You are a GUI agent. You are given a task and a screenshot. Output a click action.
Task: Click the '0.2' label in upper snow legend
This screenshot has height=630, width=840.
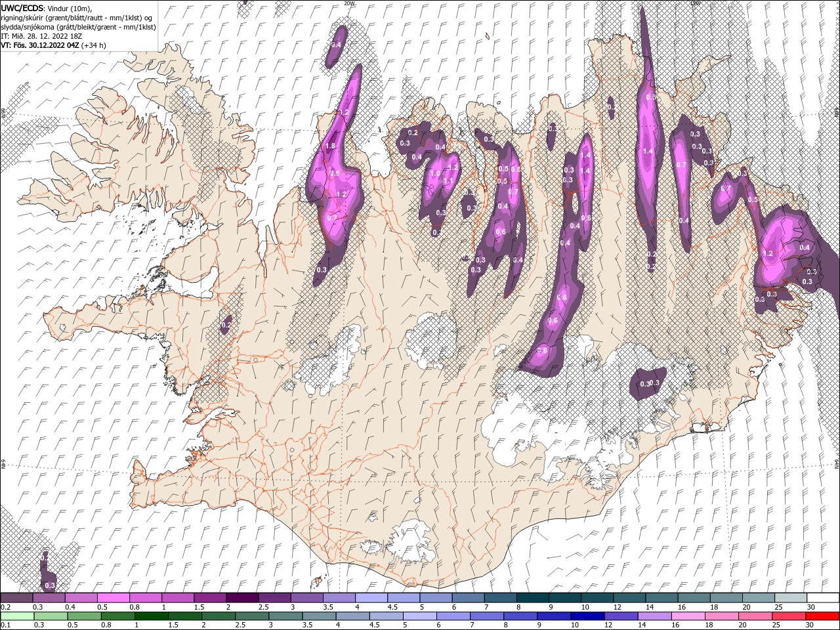point(5,607)
